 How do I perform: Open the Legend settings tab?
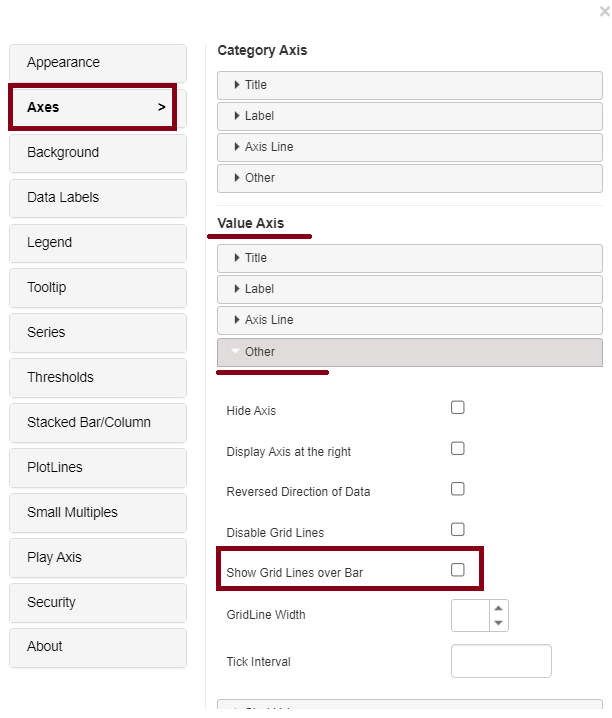(97, 243)
